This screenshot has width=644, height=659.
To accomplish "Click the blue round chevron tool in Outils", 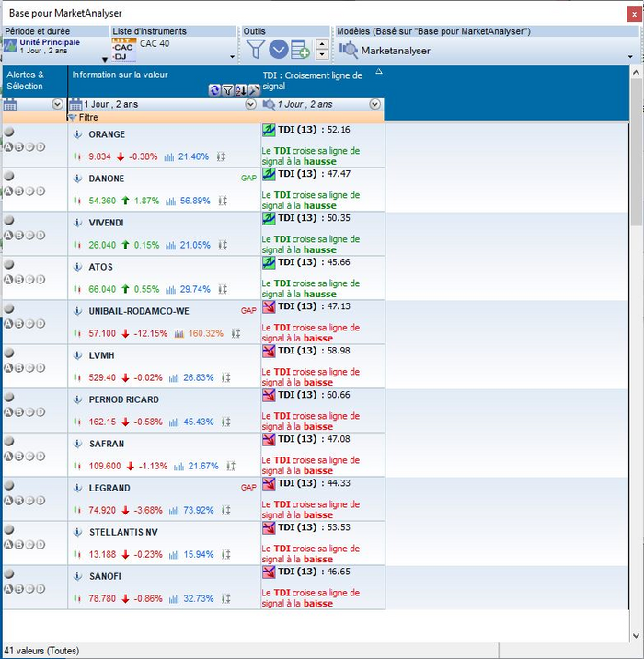I will 278,50.
